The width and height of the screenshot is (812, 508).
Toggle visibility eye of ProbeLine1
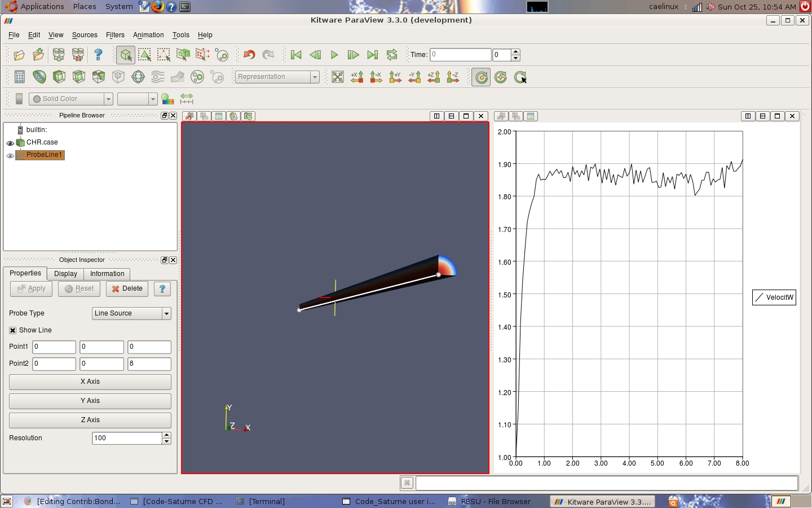click(10, 155)
